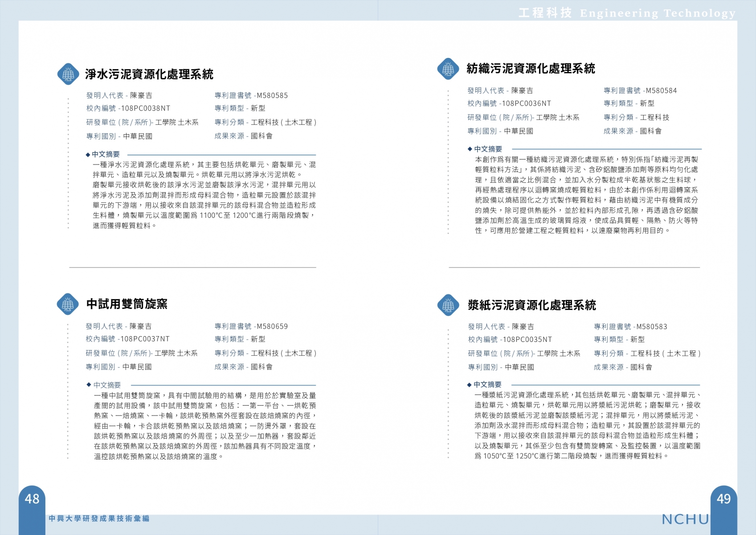Click the icon beside 紡織污泥資源化處理系統 title
Image resolution: width=756 pixels, height=535 pixels.
pos(448,69)
